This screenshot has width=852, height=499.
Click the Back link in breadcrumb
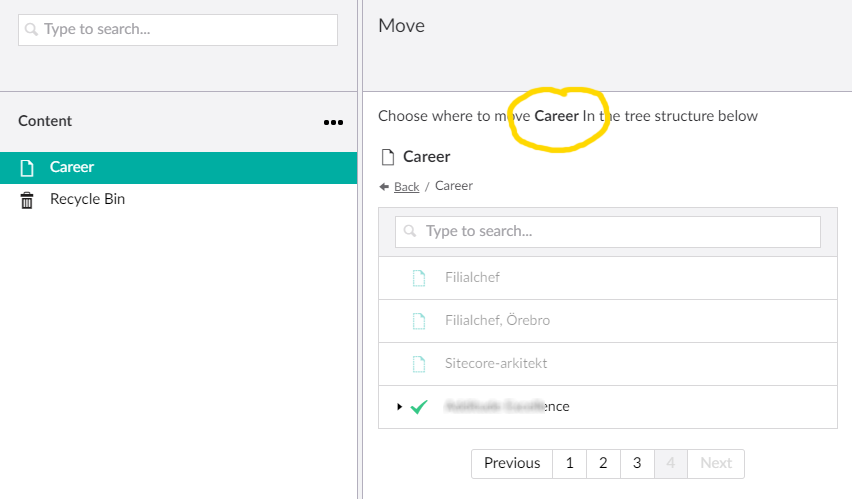pyautogui.click(x=406, y=187)
